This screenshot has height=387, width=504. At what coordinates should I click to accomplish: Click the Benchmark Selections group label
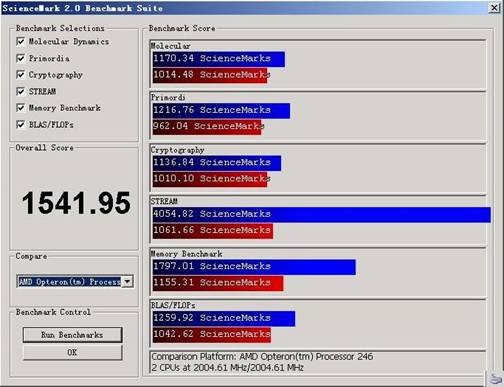click(x=60, y=28)
